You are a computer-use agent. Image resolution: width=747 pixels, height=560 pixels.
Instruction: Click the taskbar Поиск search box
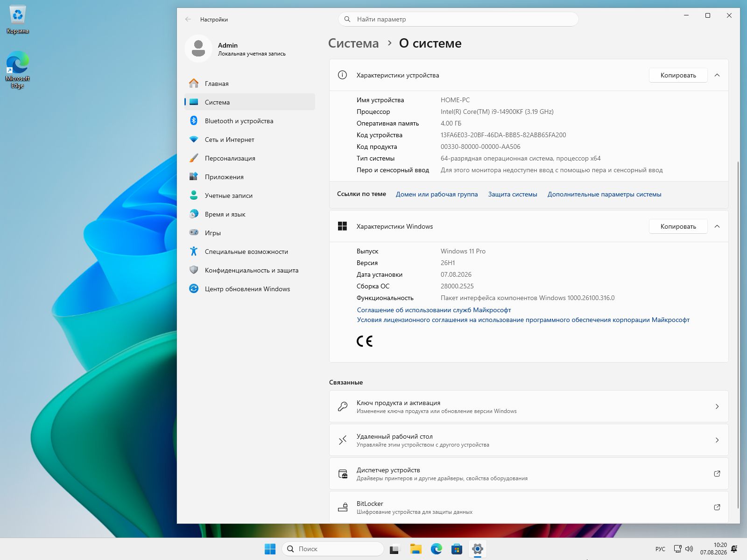pos(332,549)
